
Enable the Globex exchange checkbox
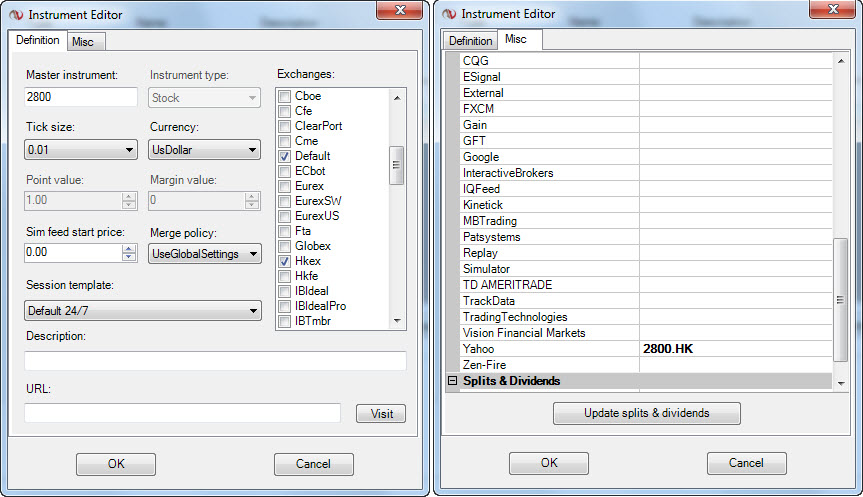[x=285, y=246]
